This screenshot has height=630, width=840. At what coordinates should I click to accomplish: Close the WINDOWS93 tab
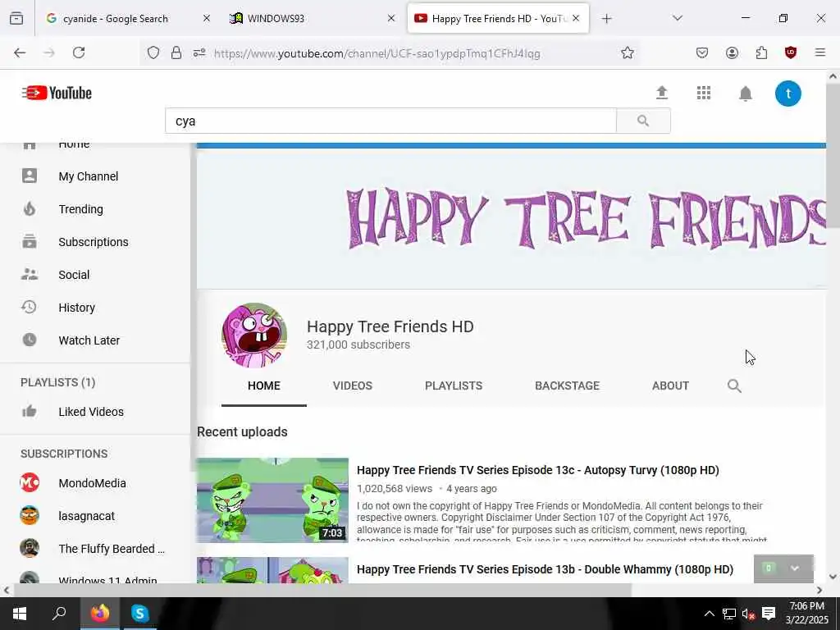click(391, 18)
